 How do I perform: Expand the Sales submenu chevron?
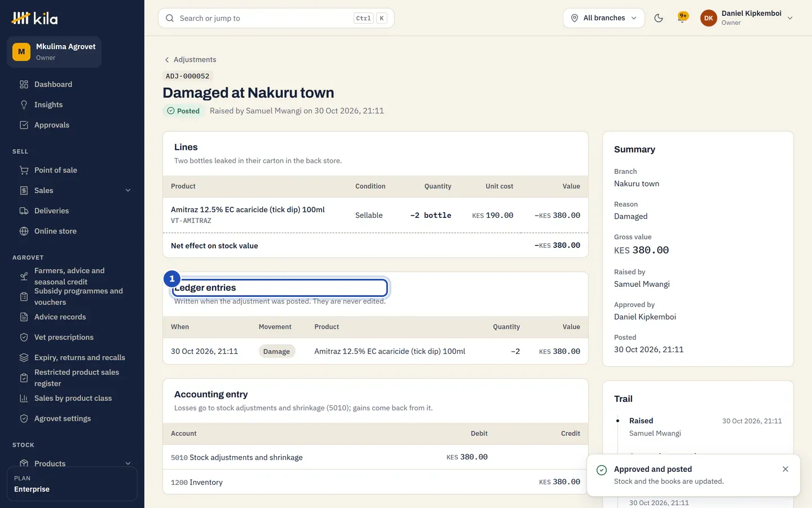pos(128,190)
